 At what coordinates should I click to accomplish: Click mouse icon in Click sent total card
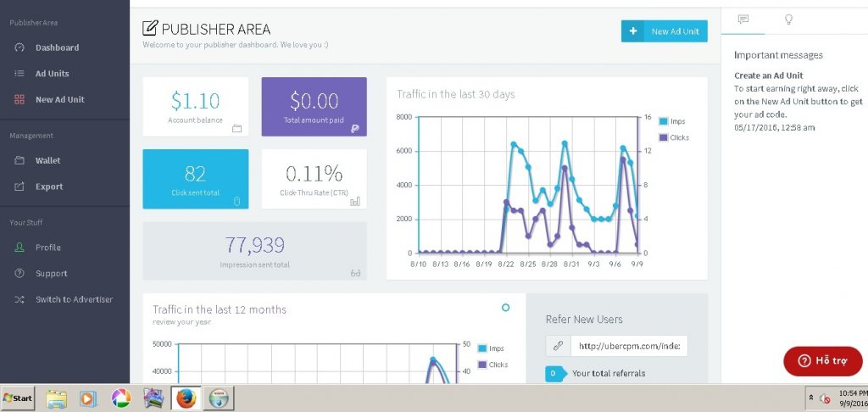tap(237, 202)
